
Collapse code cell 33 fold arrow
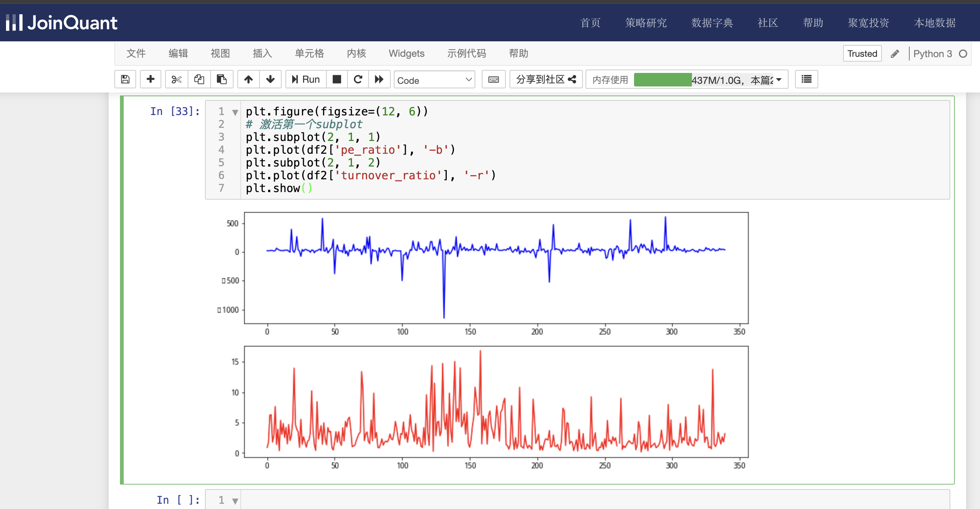tap(235, 112)
